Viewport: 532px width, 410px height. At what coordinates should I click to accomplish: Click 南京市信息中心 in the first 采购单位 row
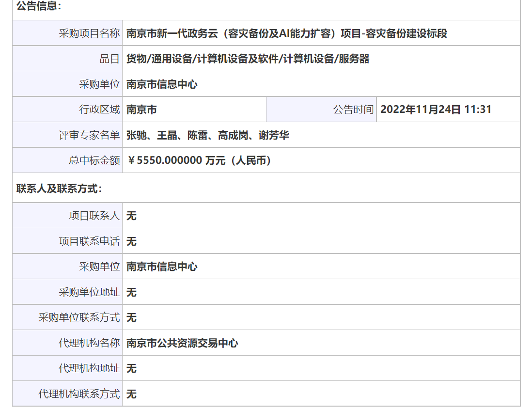click(x=162, y=84)
